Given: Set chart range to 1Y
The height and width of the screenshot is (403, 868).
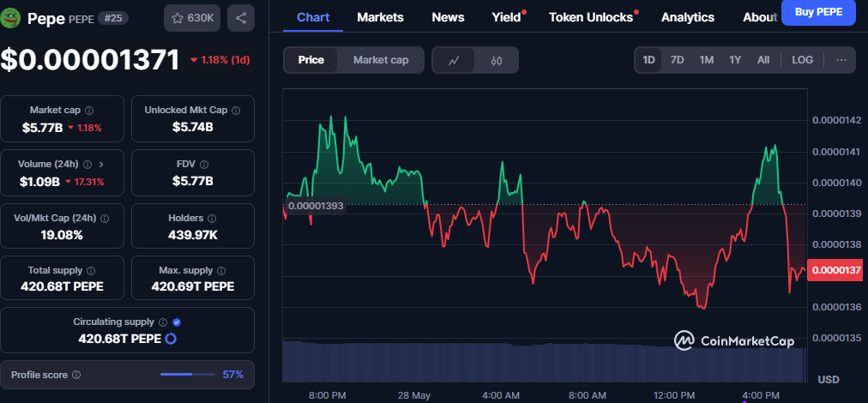Looking at the screenshot, I should click(x=734, y=60).
